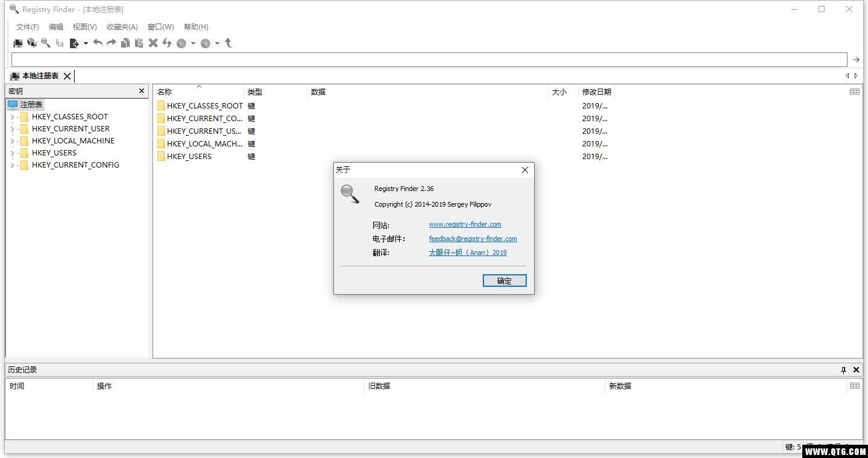Screen dimensions: 868x458
Task: Expand HKEY_CLASSES_ROOT in tree
Action: click(12, 117)
